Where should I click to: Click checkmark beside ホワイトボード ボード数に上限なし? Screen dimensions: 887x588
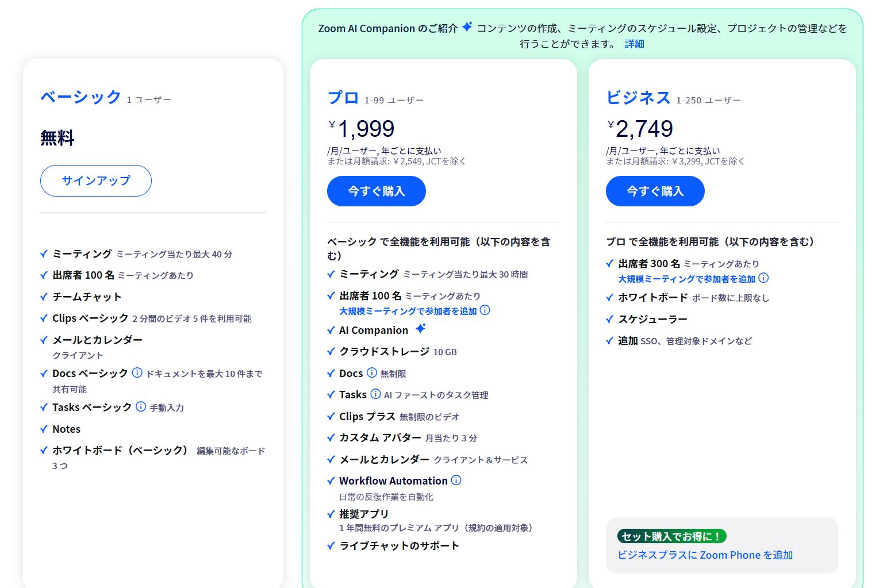pos(609,297)
